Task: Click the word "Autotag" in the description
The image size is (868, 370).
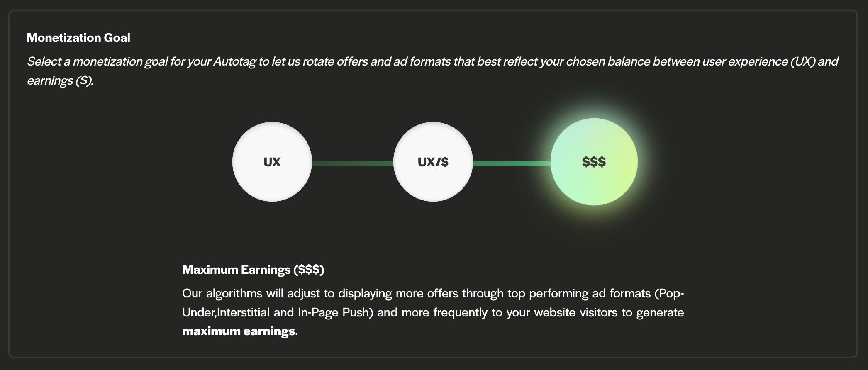Action: click(x=234, y=61)
